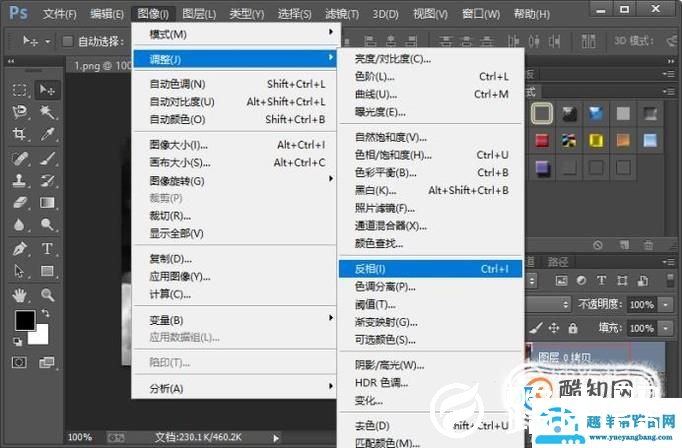This screenshot has width=682, height=448.
Task: Enable the 自动选择 checkbox
Action: [67, 41]
